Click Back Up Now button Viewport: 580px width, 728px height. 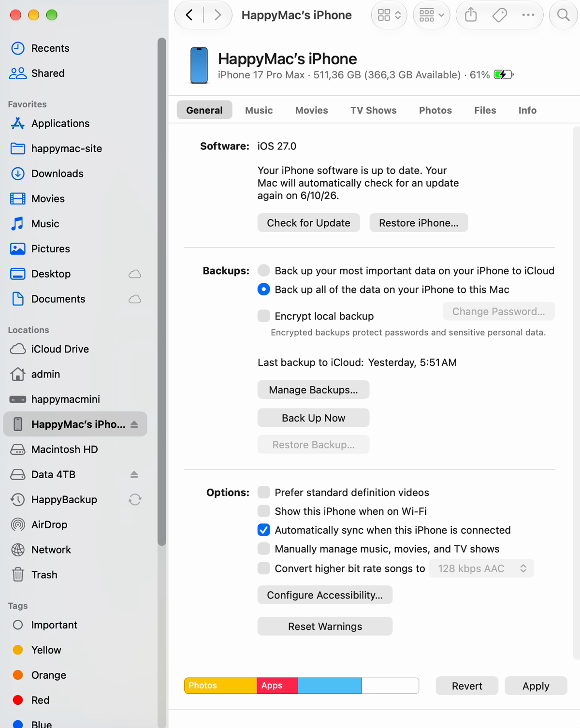pyautogui.click(x=314, y=418)
